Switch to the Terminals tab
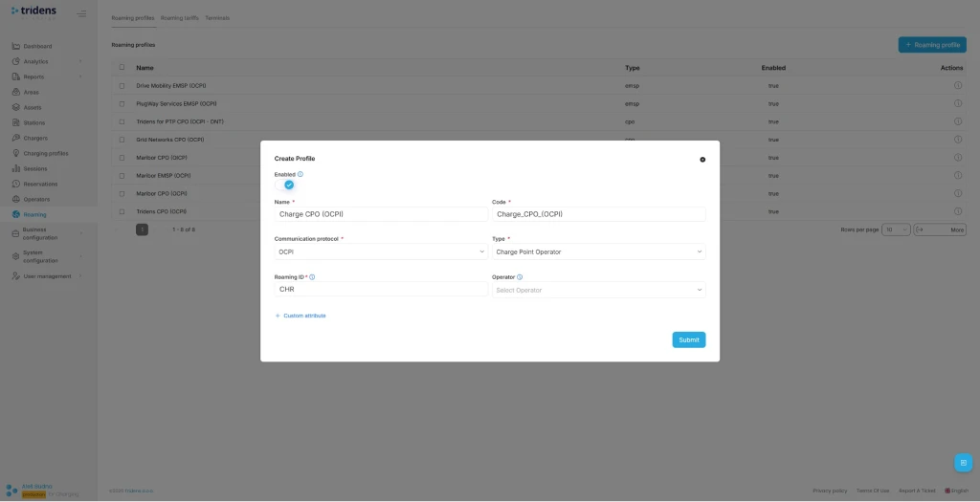Image resolution: width=980 pixels, height=502 pixels. pyautogui.click(x=217, y=18)
